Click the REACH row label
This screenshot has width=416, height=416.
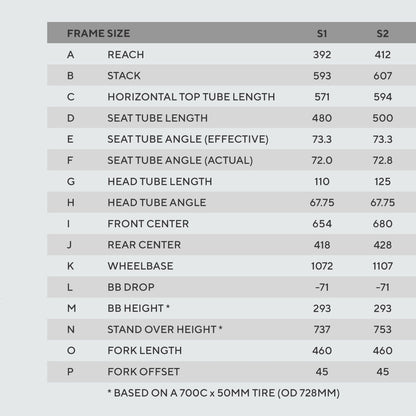click(x=126, y=54)
